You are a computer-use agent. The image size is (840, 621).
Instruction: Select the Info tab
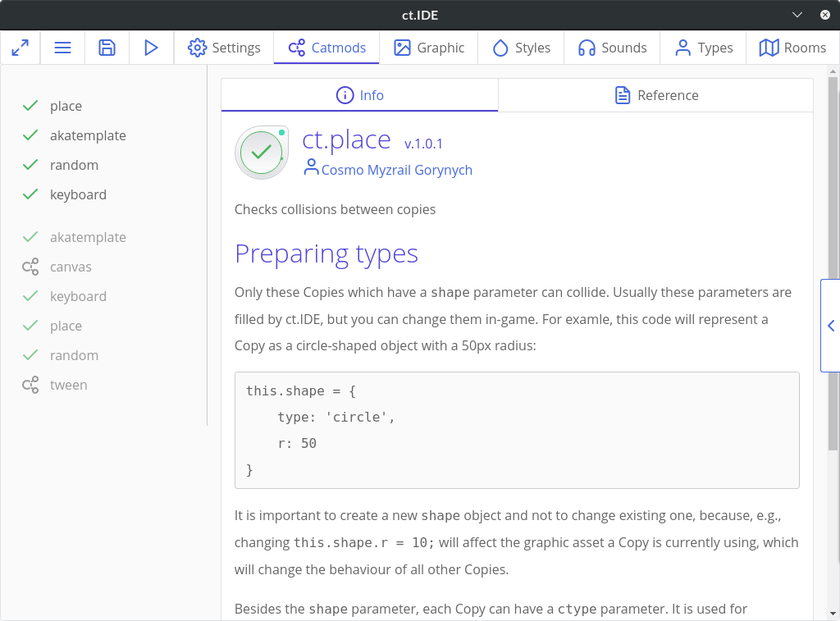tap(360, 95)
